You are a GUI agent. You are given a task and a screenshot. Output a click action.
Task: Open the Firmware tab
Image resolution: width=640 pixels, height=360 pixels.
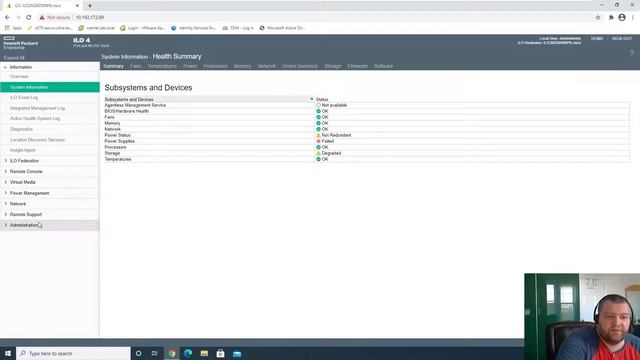click(x=358, y=66)
